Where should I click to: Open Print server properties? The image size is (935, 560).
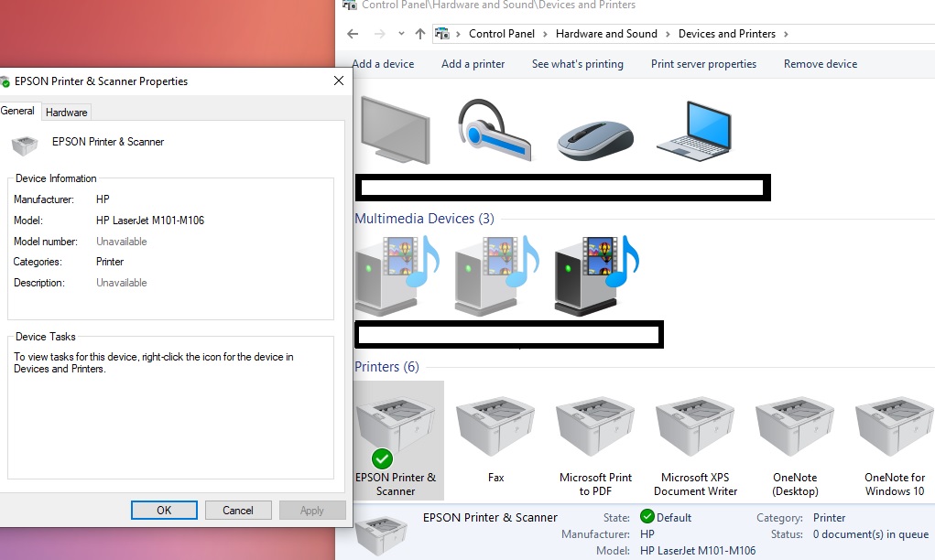703,64
